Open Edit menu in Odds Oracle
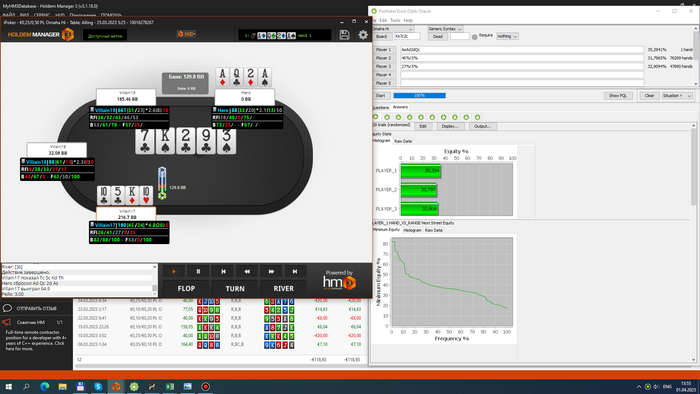The image size is (700, 394). tap(383, 21)
